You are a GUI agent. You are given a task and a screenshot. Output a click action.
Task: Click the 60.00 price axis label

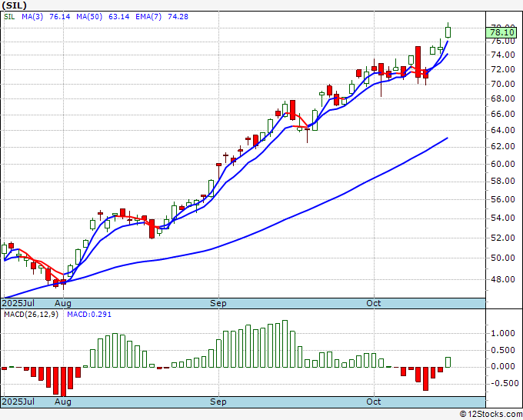503,164
